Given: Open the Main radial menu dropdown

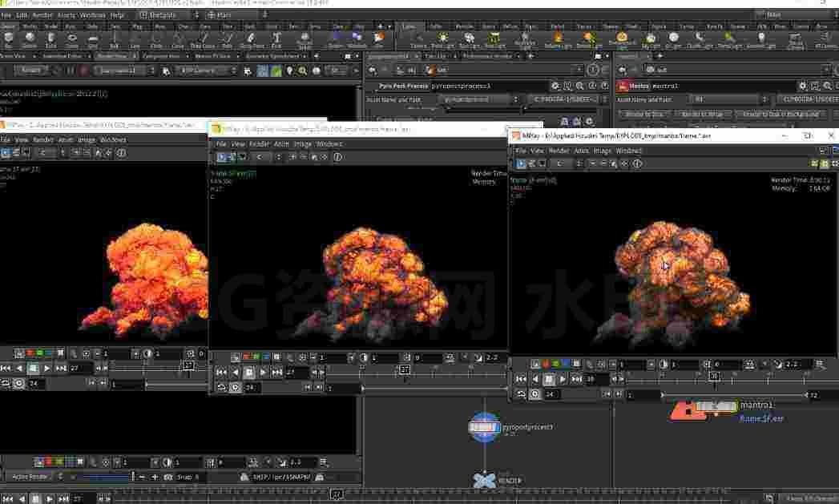Looking at the screenshot, I should pyautogui.click(x=237, y=15).
